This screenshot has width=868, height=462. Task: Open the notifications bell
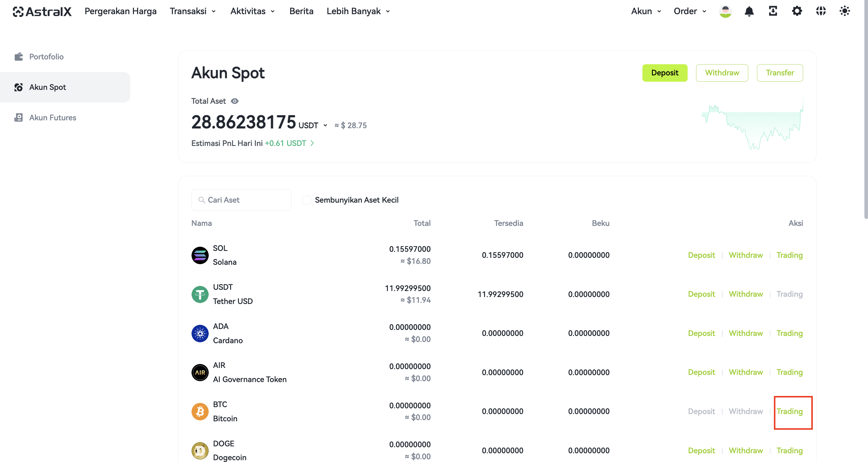(749, 11)
